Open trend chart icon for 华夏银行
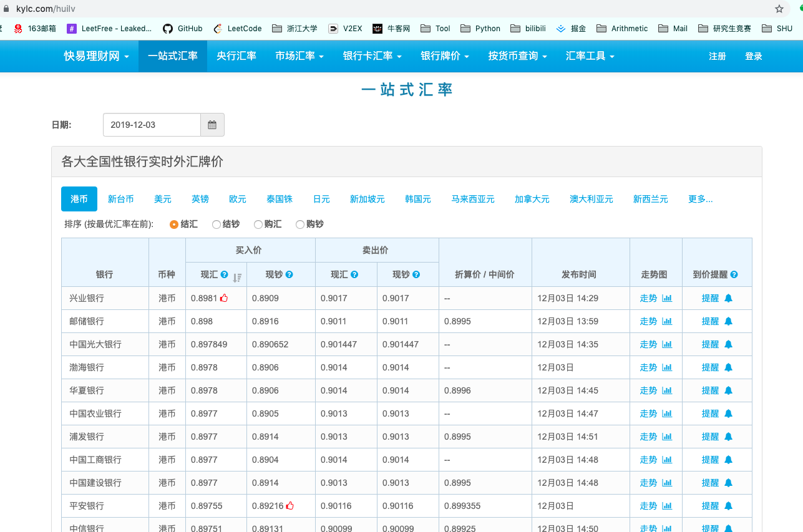 (x=667, y=390)
